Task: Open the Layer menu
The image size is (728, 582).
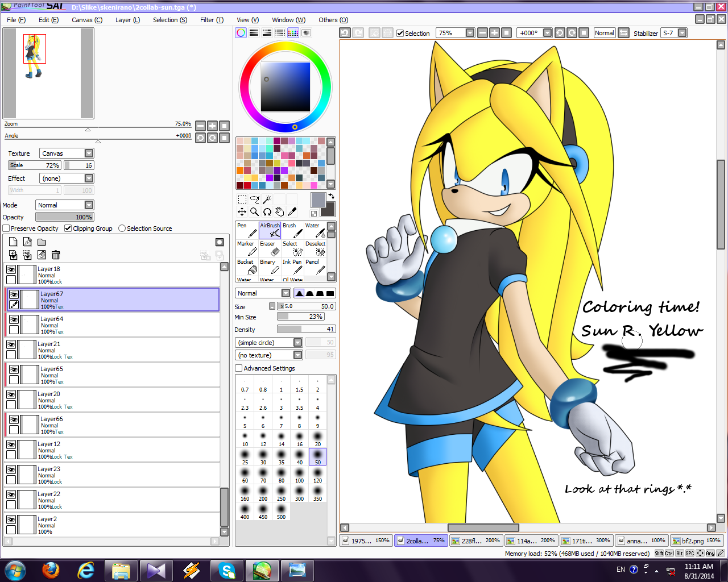Action: [x=127, y=20]
